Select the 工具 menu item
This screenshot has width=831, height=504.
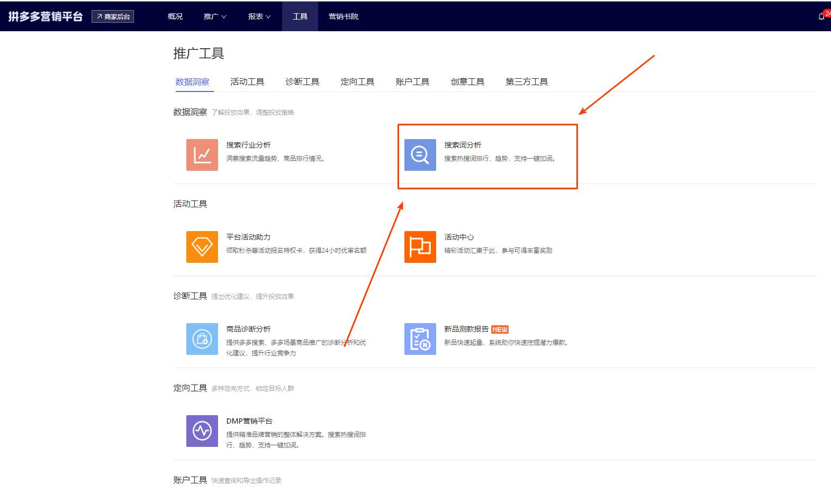tap(300, 16)
